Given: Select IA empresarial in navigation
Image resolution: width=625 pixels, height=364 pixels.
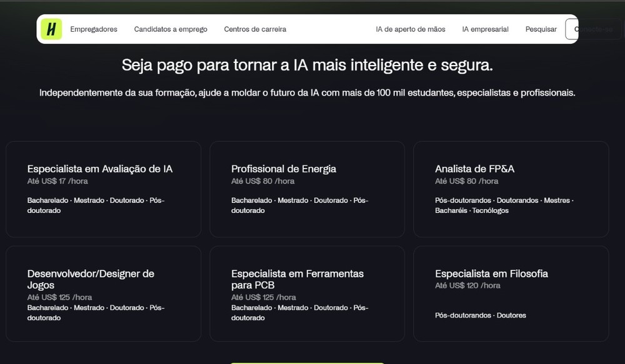Looking at the screenshot, I should tap(485, 29).
